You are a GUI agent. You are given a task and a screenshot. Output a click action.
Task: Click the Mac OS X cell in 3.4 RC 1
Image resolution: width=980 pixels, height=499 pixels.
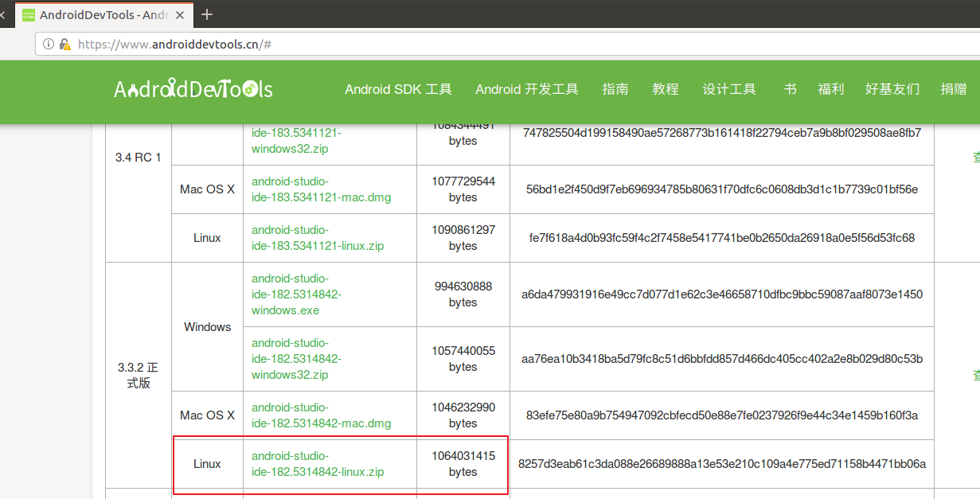pos(207,189)
